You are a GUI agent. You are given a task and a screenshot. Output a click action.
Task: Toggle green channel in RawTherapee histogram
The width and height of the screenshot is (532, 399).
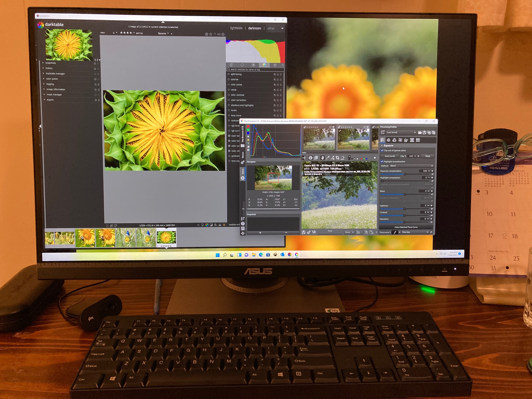coord(248,130)
